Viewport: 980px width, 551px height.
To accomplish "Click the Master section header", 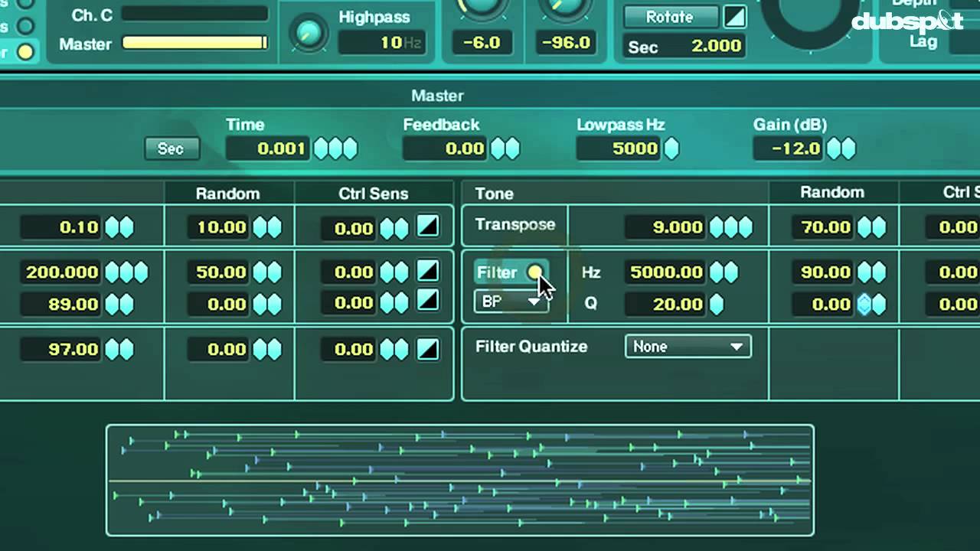I will coord(438,96).
